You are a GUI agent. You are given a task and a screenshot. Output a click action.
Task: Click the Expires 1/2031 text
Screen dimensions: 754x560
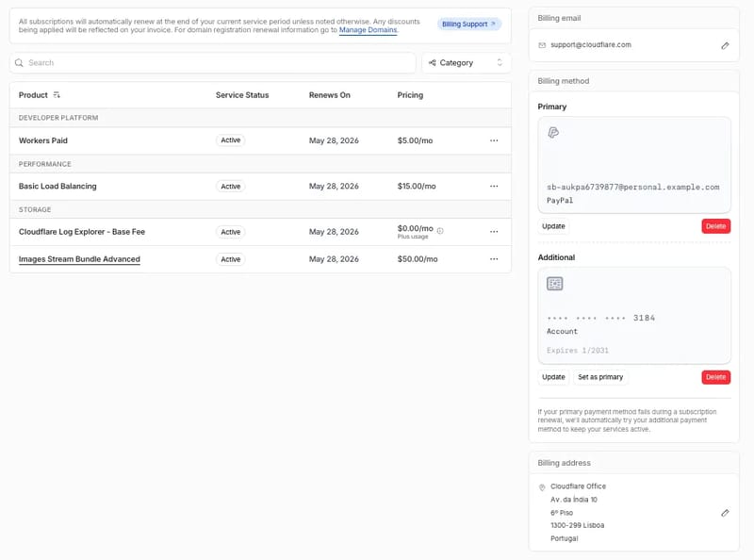tap(578, 351)
